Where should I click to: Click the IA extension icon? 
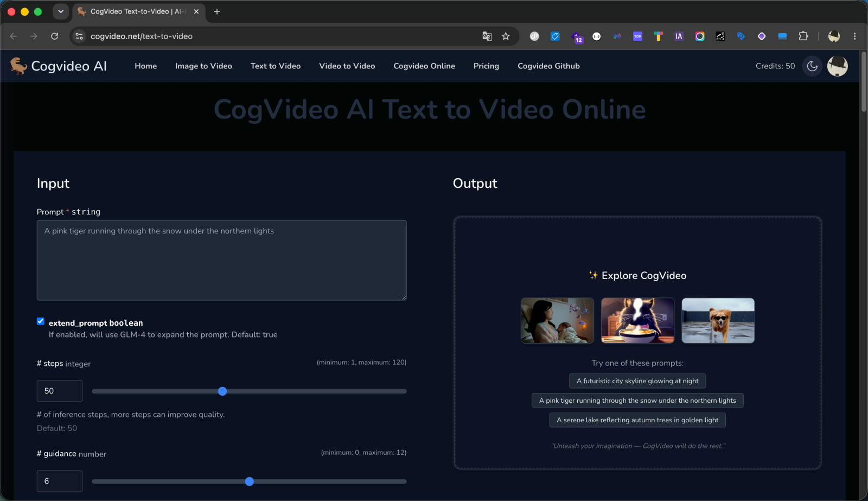coord(679,36)
